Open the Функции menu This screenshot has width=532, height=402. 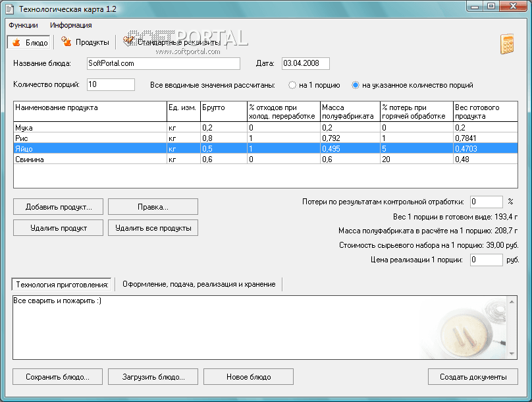coord(24,25)
